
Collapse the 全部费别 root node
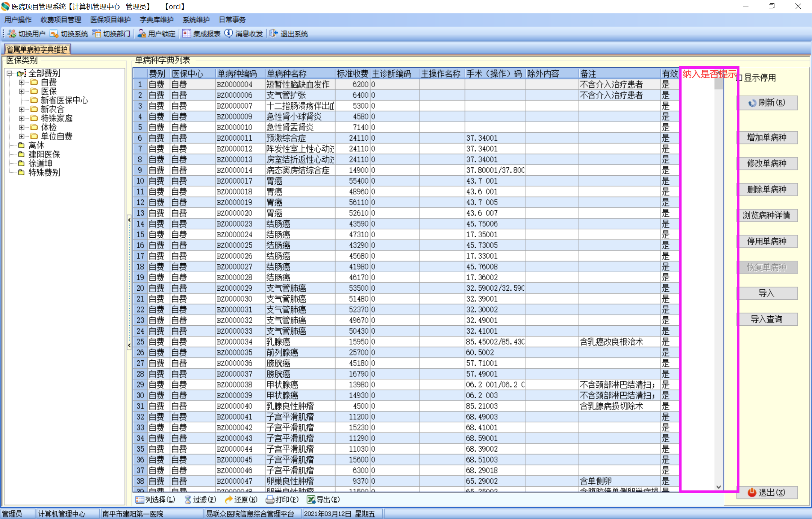tap(9, 73)
